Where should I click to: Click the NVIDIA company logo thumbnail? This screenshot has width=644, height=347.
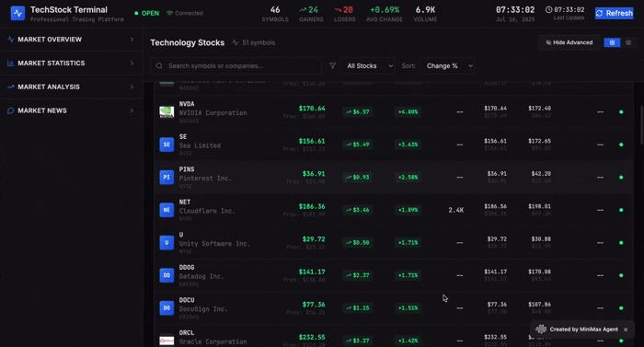[x=167, y=111]
